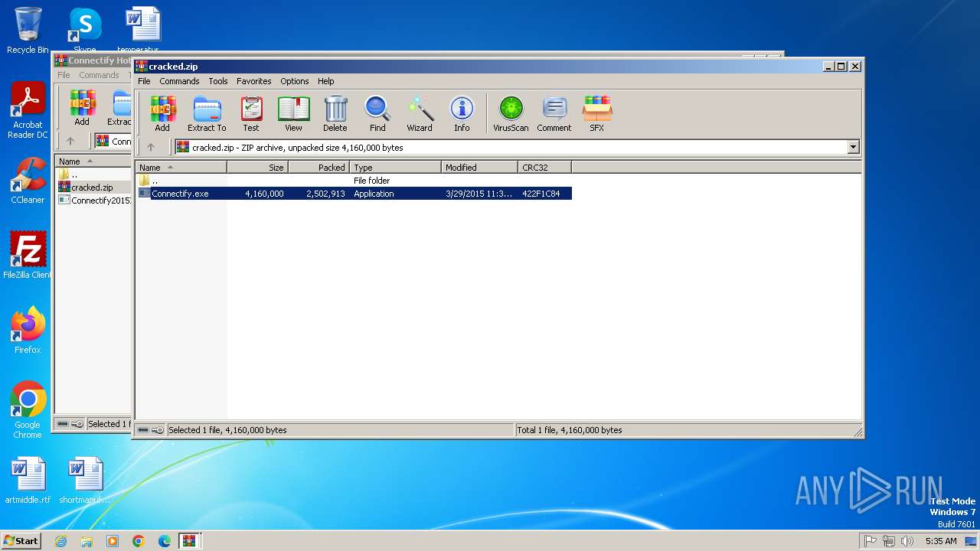Image resolution: width=980 pixels, height=551 pixels.
Task: Sort by Name column header
Action: coord(181,168)
